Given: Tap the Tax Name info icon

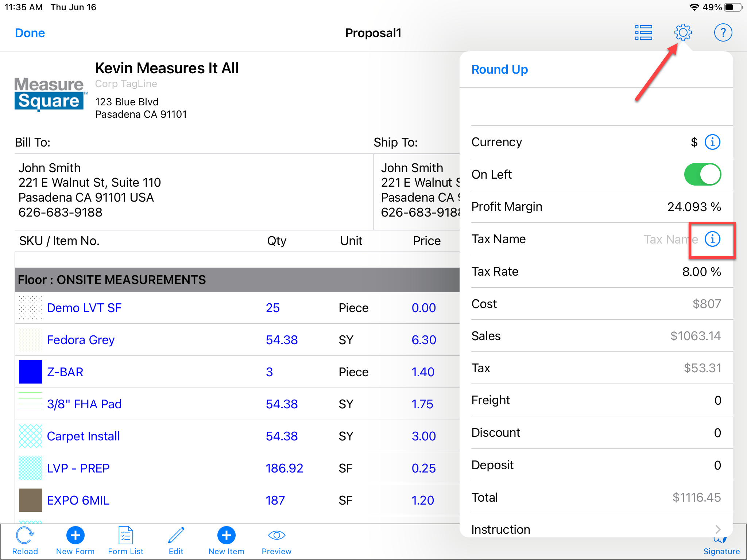Looking at the screenshot, I should tap(712, 239).
